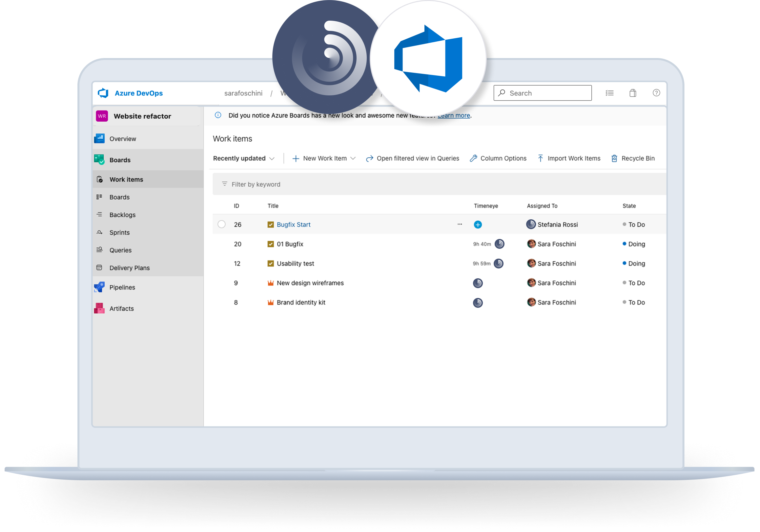
Task: Sort by the Assigned To column header
Action: pos(542,206)
